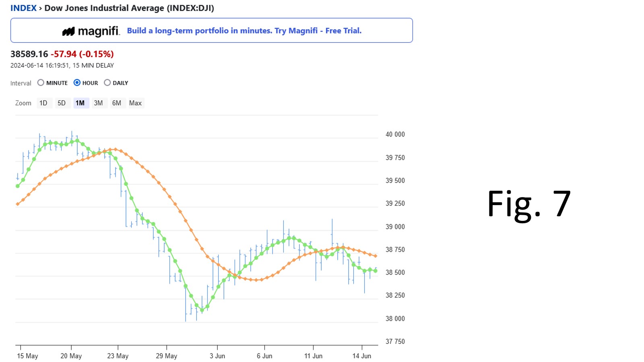
Task: Click the 39 000 y-axis label
Action: click(395, 227)
